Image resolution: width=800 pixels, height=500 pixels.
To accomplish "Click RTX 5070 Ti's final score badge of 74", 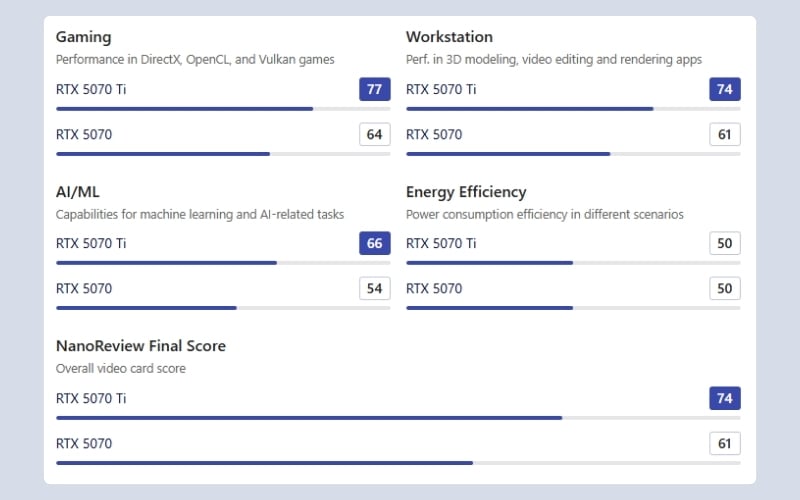I will click(725, 398).
